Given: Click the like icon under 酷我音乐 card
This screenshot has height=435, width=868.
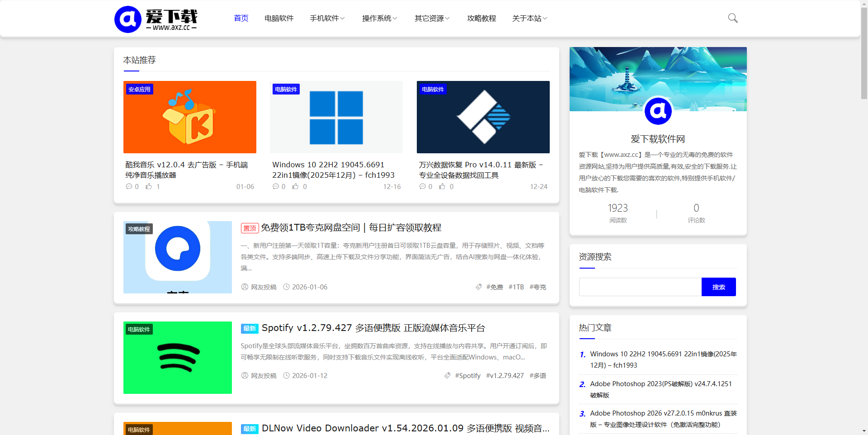Looking at the screenshot, I should pos(149,186).
